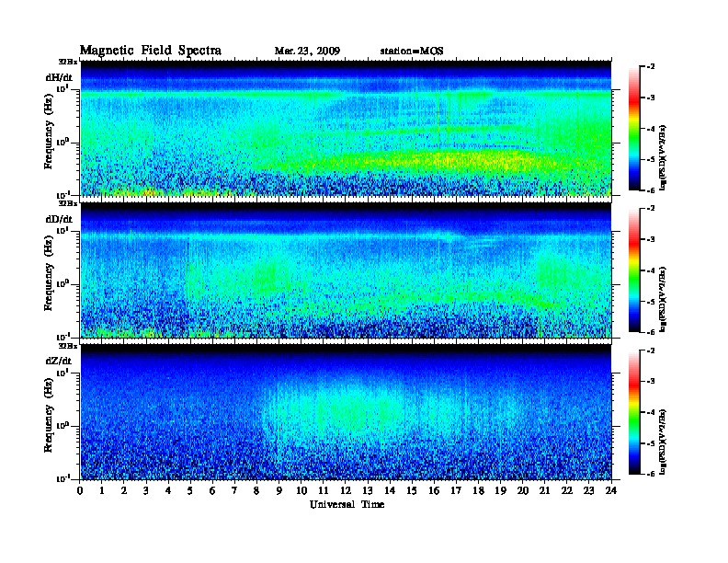Image resolution: width=728 pixels, height=563 pixels.
Task: Click the x-axis tick label "7"
Action: point(234,491)
